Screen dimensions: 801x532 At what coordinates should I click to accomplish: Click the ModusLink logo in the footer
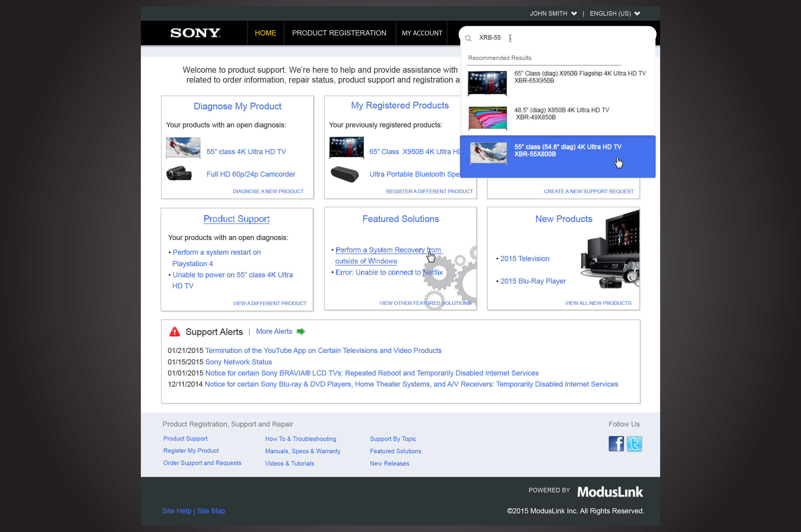coord(610,492)
